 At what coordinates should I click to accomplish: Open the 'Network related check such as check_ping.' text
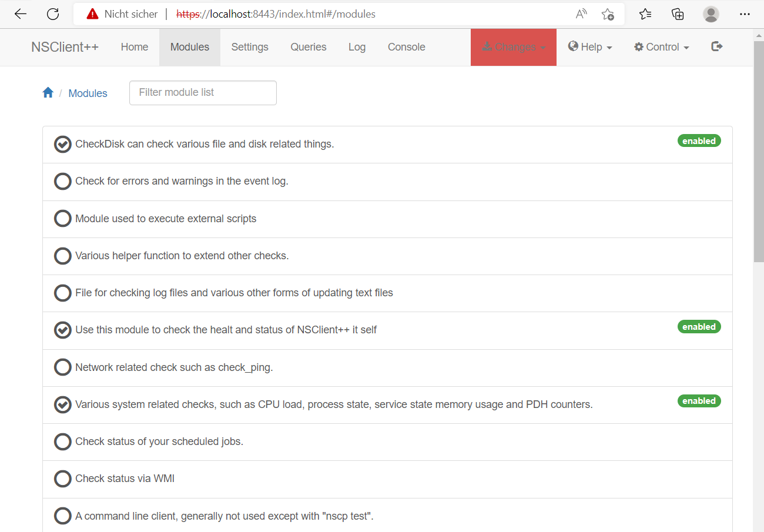click(x=174, y=367)
